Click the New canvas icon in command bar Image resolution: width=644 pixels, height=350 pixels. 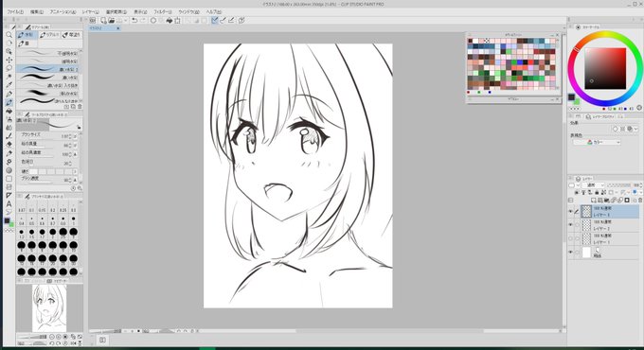[x=103, y=21]
